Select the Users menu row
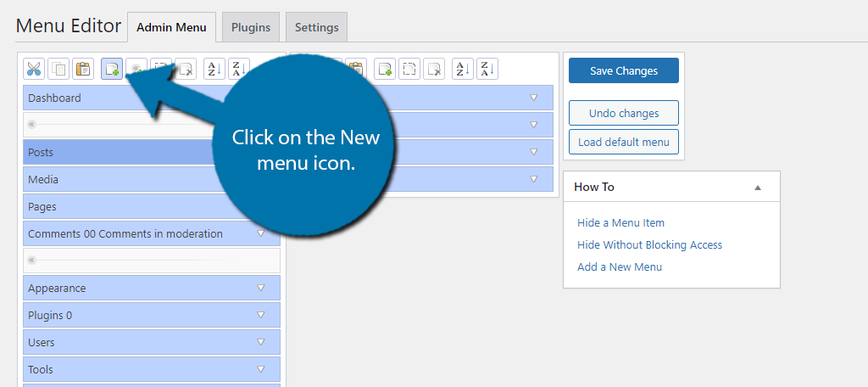Screen dimensions: 868x387 (152, 342)
